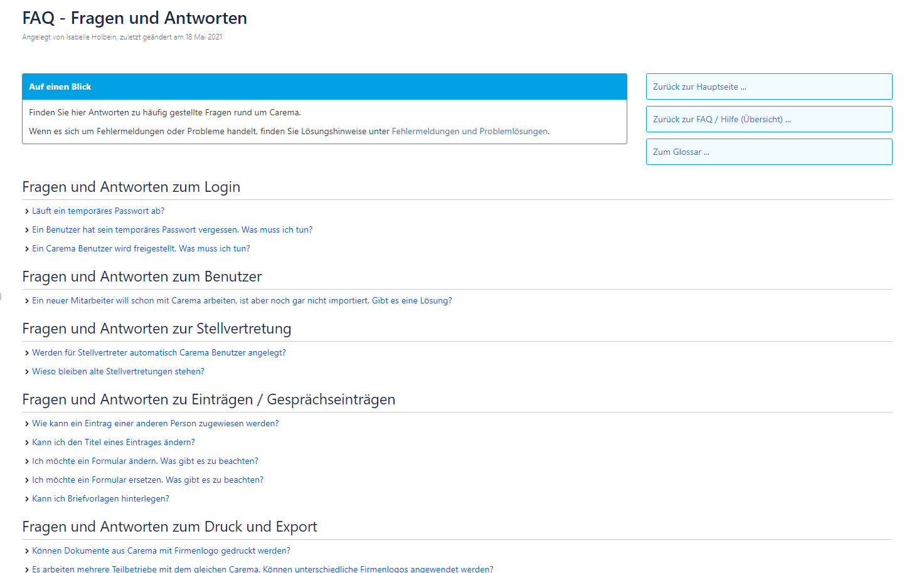Click heading 'Fragen und Antworten zur Stellvertretung'
This screenshot has height=573, width=924.
coord(157,329)
